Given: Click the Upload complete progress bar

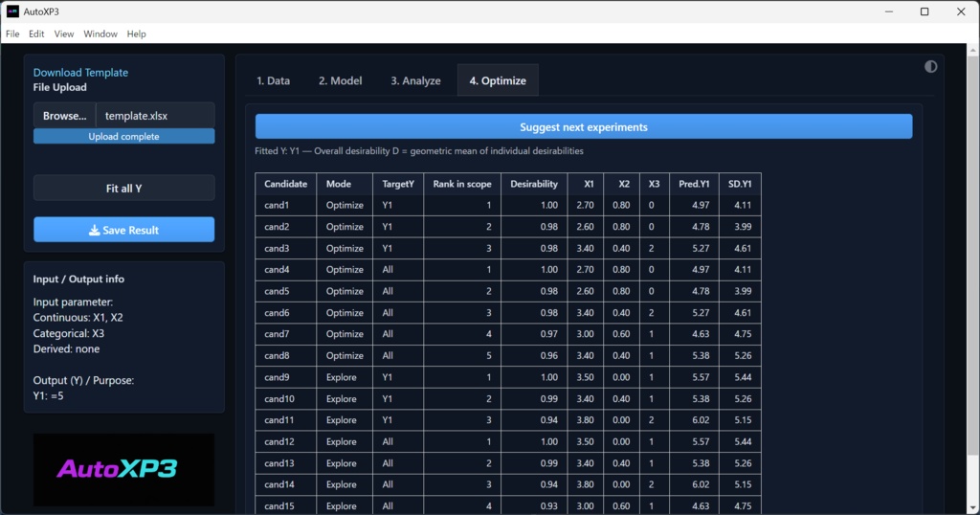Looking at the screenshot, I should tap(123, 136).
